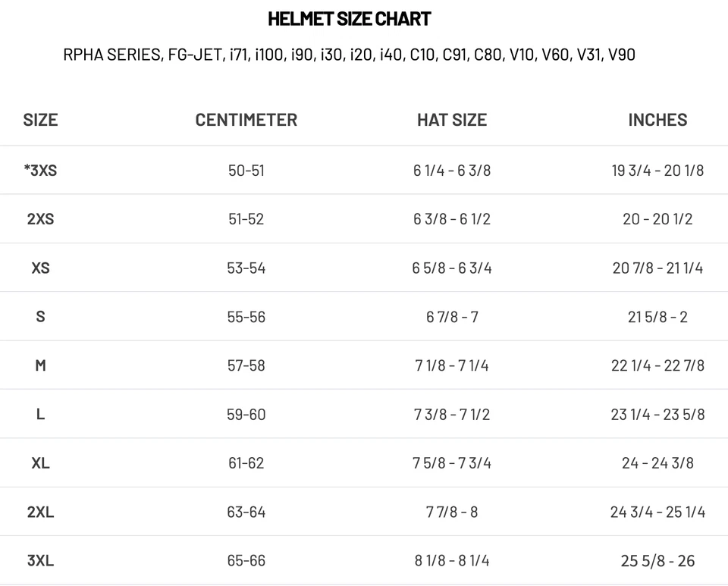Select the XL size label
This screenshot has width=728, height=586.
[40, 463]
